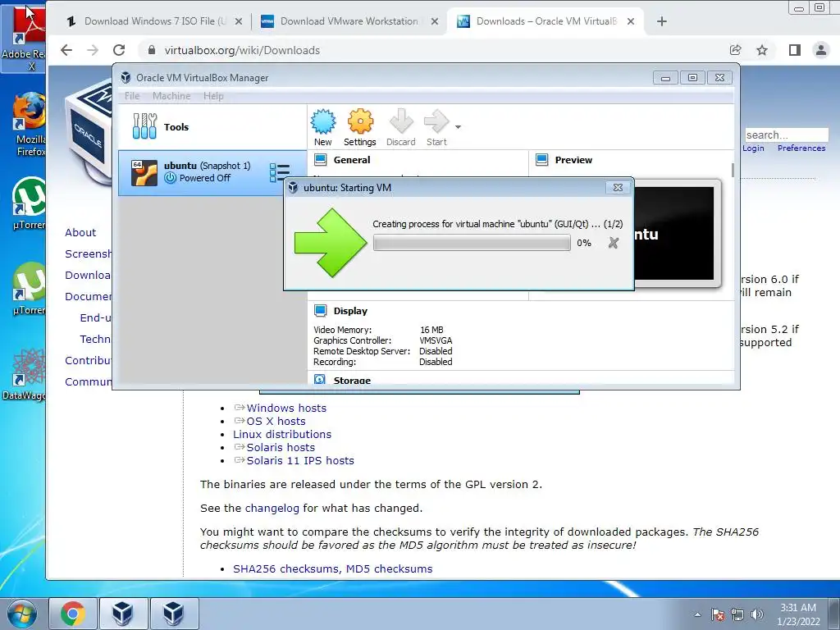This screenshot has height=630, width=840.
Task: Click the Starting VM progress bar
Action: (x=472, y=243)
